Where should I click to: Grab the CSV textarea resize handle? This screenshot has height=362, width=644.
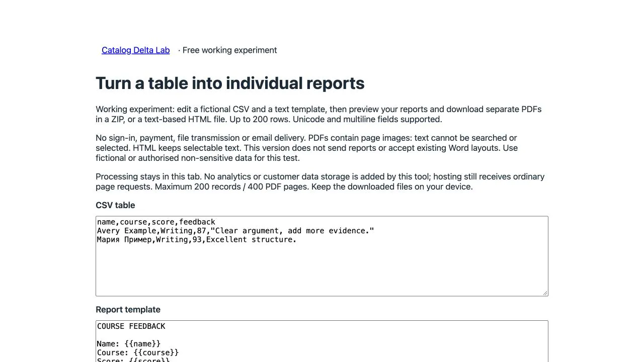[545, 293]
